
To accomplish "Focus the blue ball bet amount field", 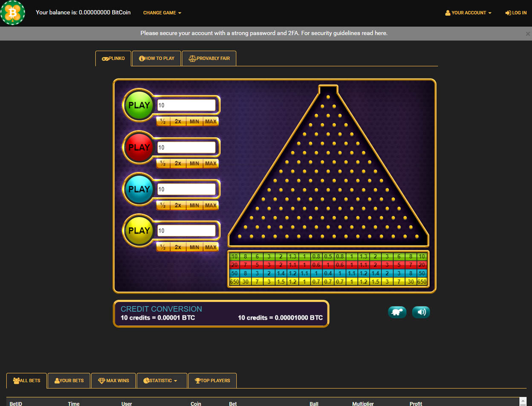I will point(186,189).
